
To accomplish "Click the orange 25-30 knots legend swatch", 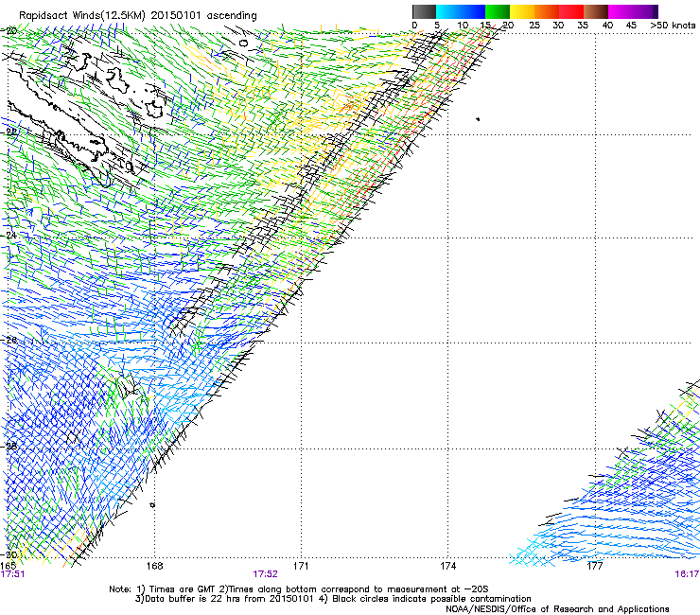I will click(547, 11).
